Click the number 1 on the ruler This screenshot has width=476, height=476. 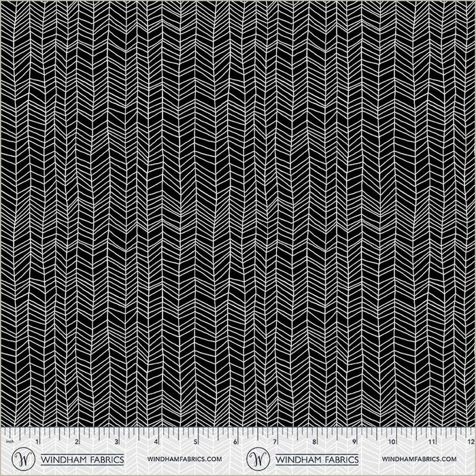click(37, 443)
